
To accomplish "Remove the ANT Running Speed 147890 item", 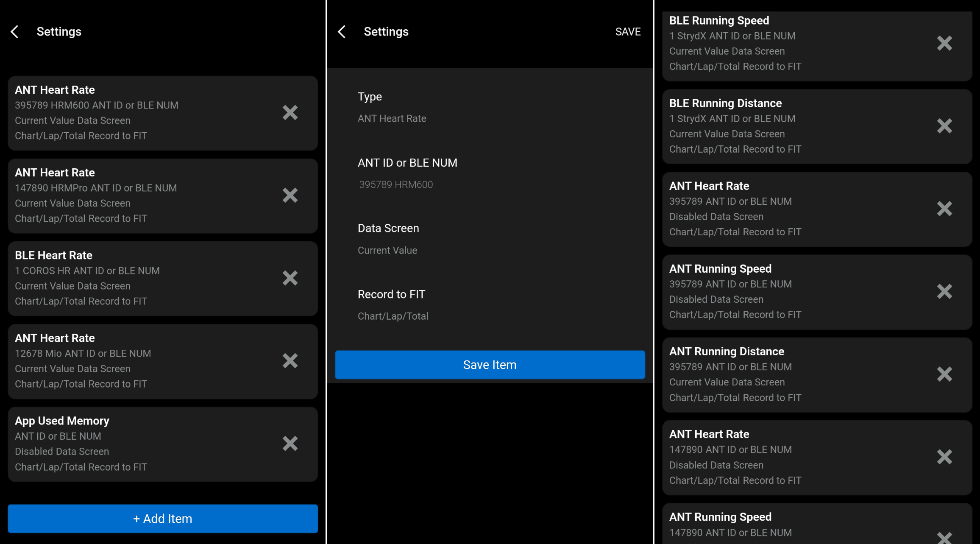I will tap(945, 538).
